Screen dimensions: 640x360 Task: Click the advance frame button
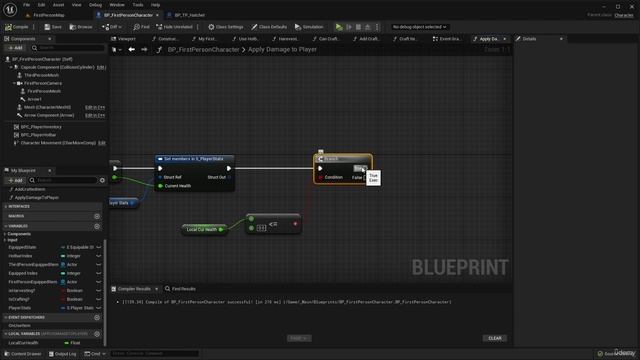click(349, 27)
